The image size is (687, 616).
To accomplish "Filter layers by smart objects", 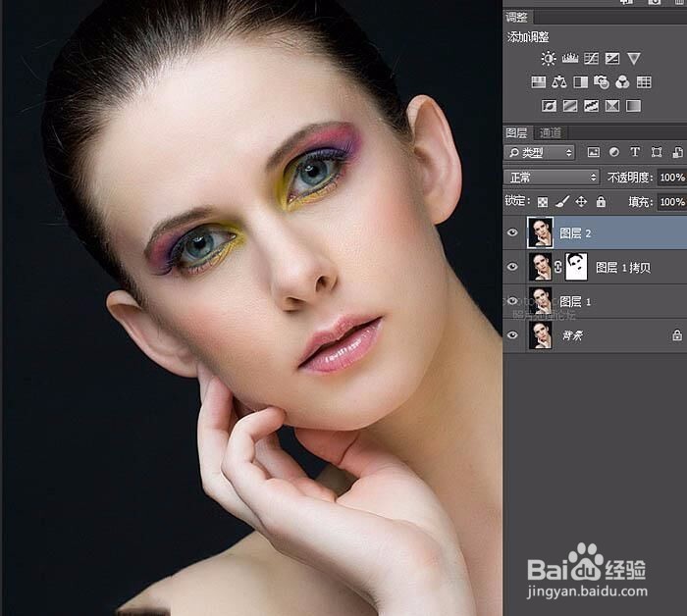I will point(677,152).
